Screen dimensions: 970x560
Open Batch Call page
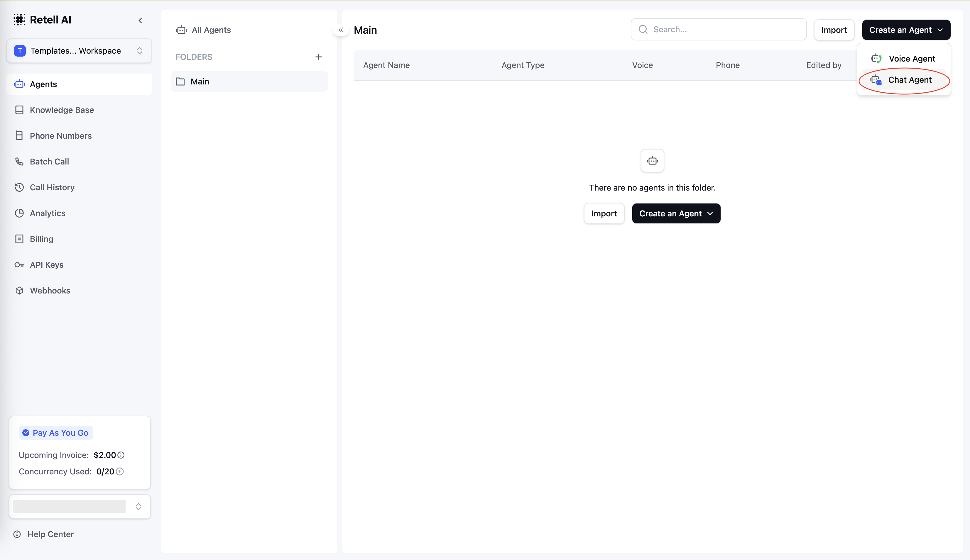click(79, 162)
